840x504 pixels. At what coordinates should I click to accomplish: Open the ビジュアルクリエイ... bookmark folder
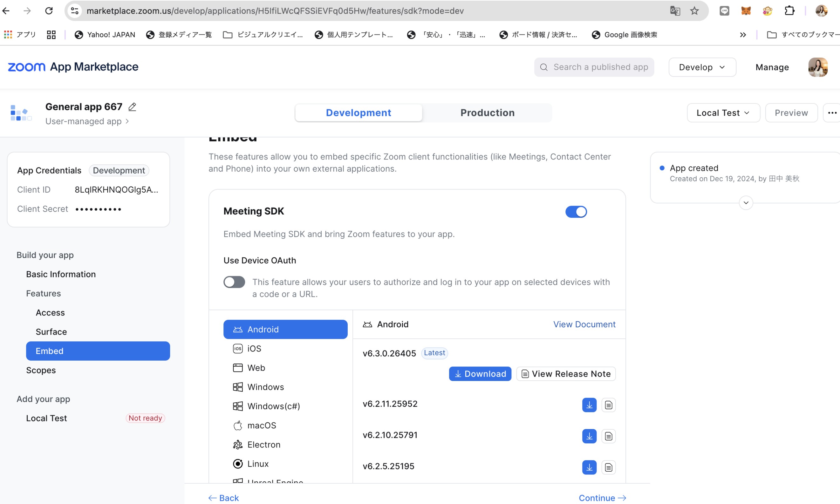point(263,35)
